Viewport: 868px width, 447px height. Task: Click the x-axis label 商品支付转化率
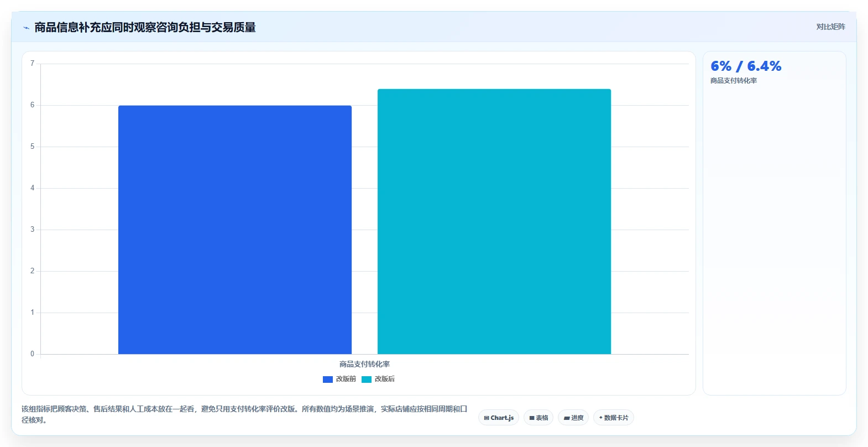point(365,364)
